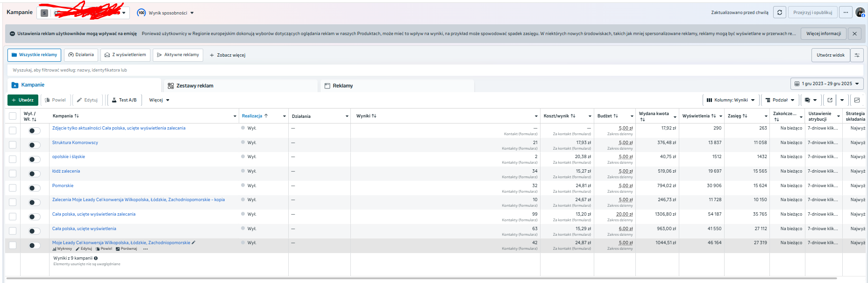This screenshot has width=868, height=283.
Task: Sort by the Koszt/wynik column
Action: point(573,116)
